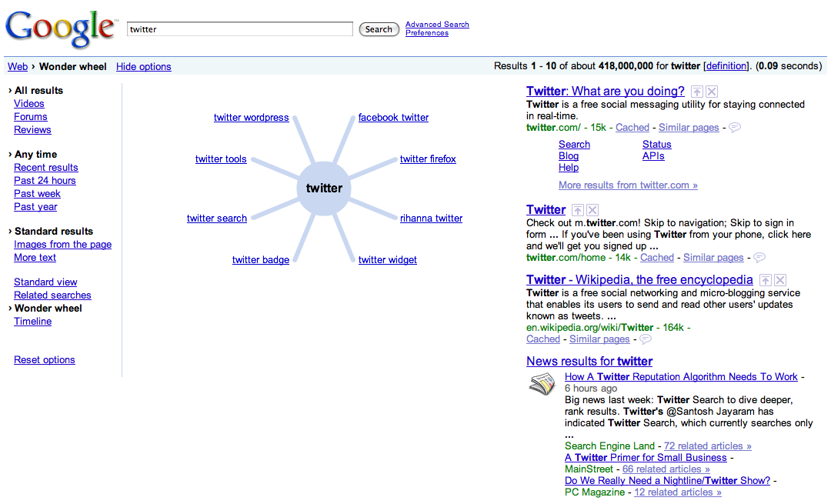Restrict results to Past 24 hours
Screen dimensions: 831x504
45,181
